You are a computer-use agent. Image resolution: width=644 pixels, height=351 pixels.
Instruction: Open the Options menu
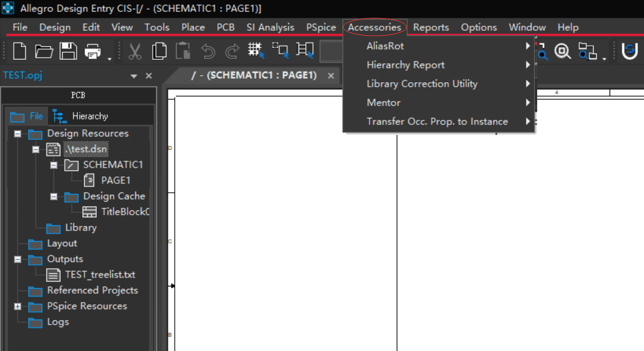(x=479, y=27)
